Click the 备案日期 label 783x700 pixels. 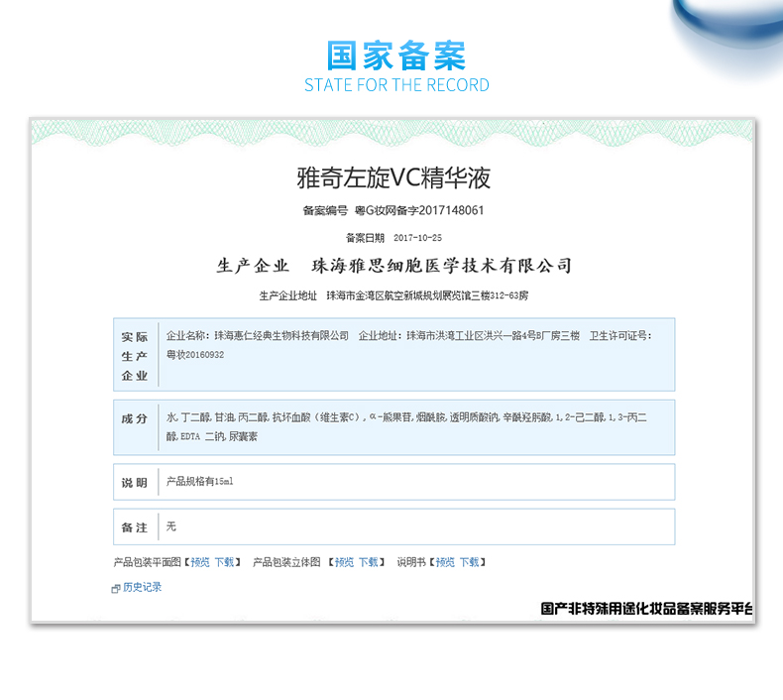click(365, 238)
